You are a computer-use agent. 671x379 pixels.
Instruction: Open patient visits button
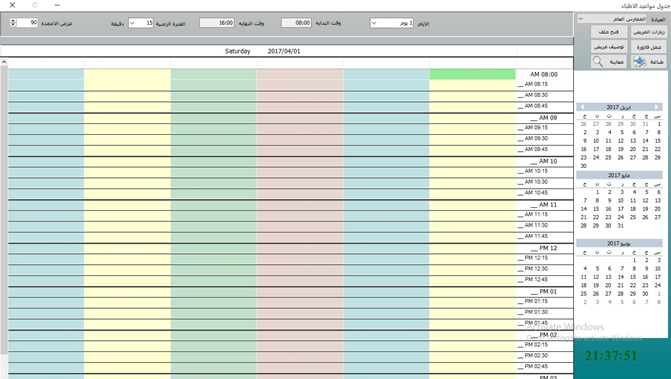pos(648,32)
